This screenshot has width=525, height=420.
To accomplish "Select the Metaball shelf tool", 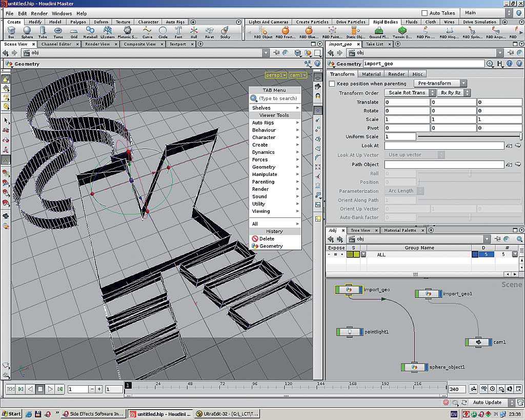I will click(90, 32).
